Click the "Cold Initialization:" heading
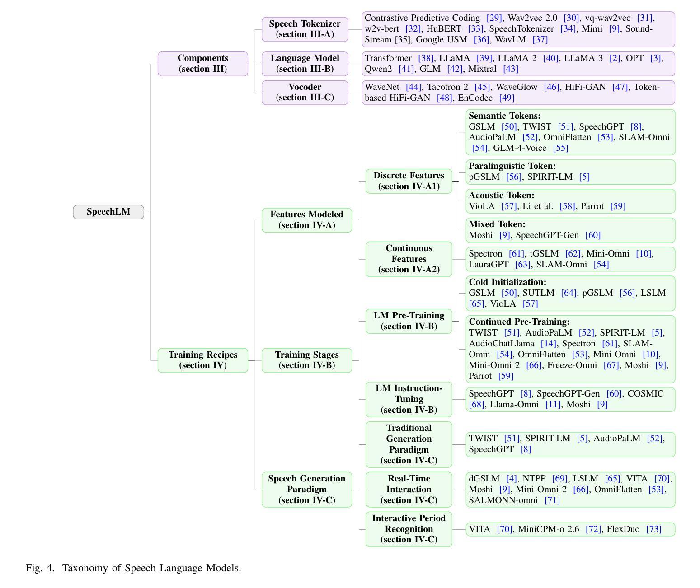Viewport: 700px width, 588px height. click(507, 282)
